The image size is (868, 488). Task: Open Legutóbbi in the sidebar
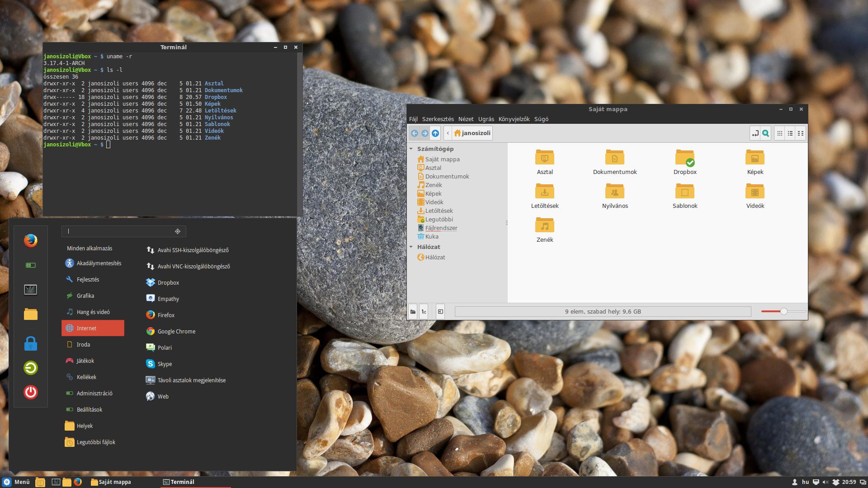coord(435,219)
